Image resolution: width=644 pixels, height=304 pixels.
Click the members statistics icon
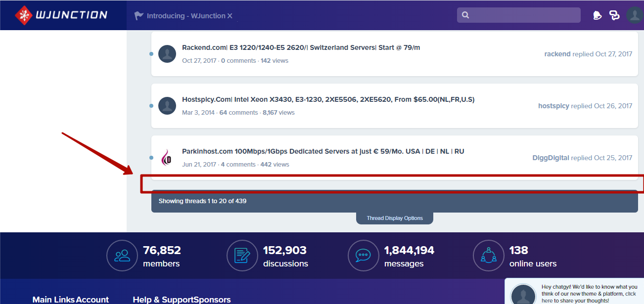coord(122,256)
